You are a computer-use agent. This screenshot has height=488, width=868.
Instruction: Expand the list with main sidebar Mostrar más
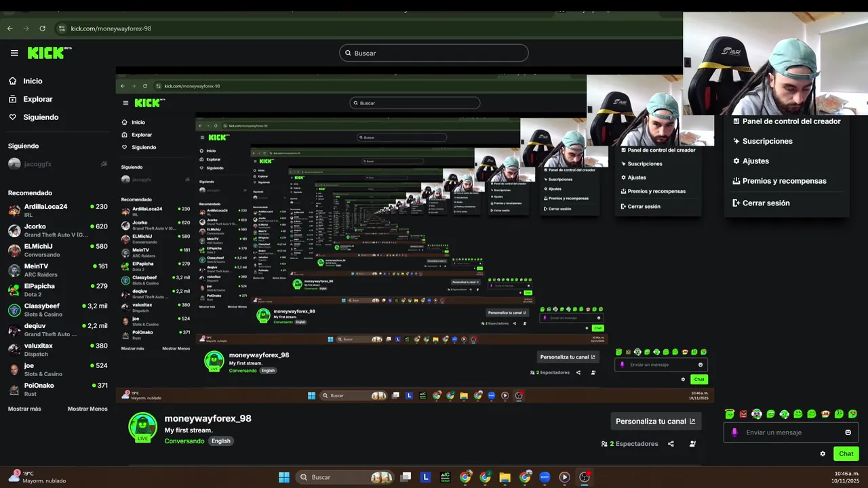[24, 409]
